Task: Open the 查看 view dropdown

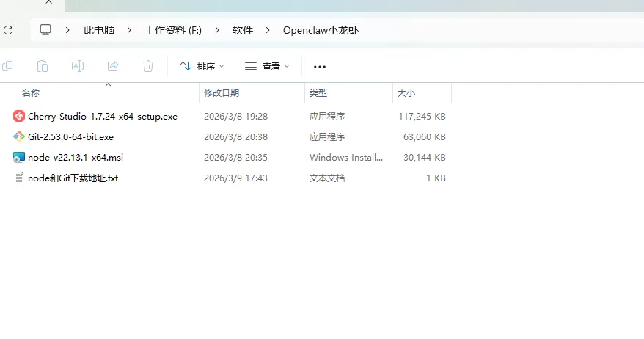Action: tap(267, 66)
